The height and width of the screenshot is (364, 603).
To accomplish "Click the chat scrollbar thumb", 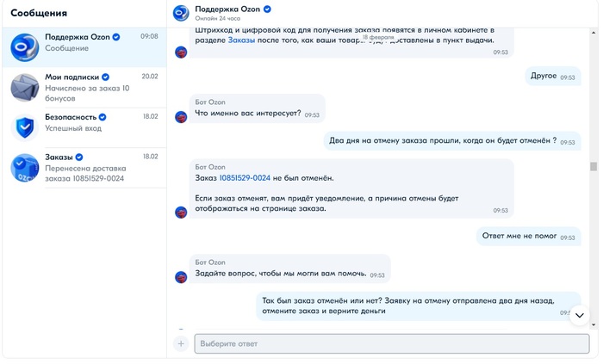I will coord(593,167).
